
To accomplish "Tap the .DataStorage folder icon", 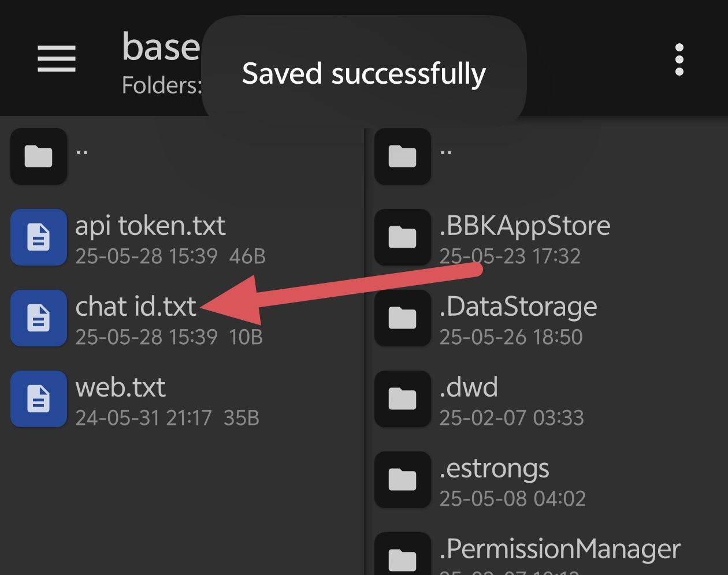I will [x=403, y=318].
